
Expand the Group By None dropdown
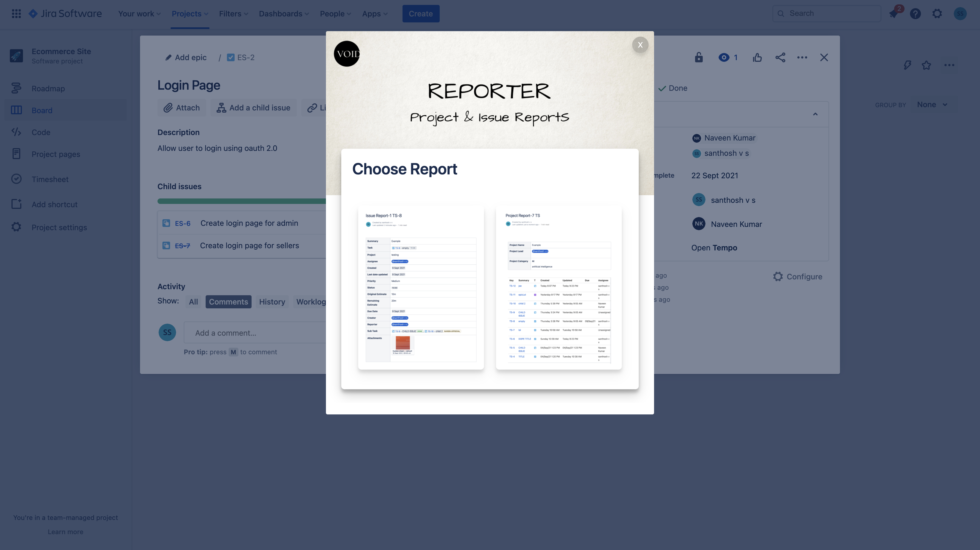coord(932,105)
